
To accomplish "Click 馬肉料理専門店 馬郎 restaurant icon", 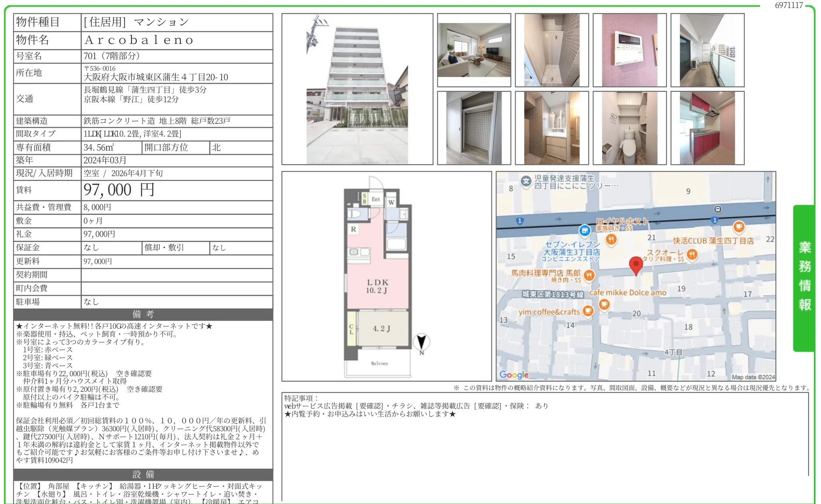I will pyautogui.click(x=589, y=275).
